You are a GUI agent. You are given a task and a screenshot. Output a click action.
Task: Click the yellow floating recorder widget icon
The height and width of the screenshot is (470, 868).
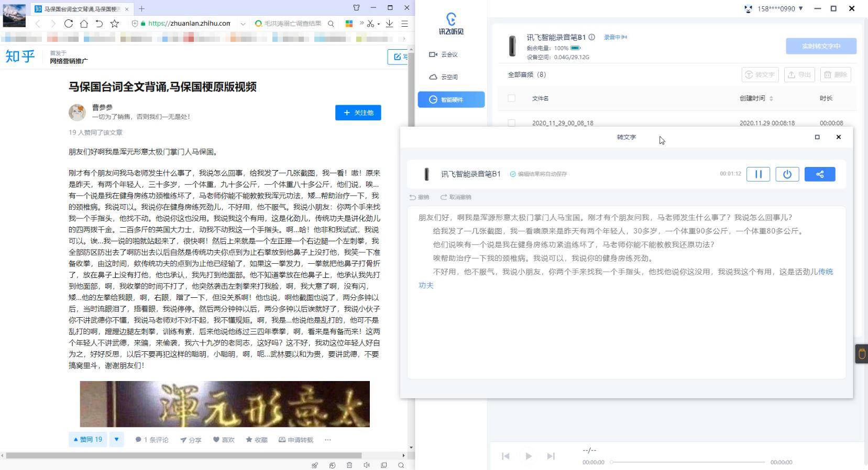(x=862, y=354)
